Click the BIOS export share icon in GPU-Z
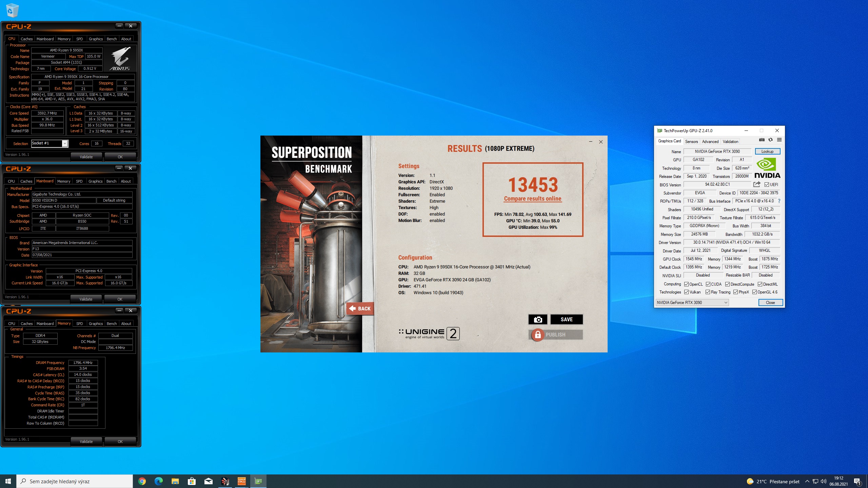The height and width of the screenshot is (488, 868). click(x=757, y=184)
